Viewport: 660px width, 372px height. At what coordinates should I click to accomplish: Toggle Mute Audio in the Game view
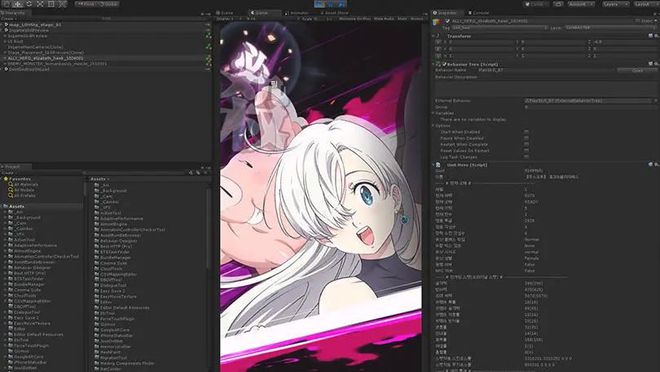pyautogui.click(x=383, y=19)
